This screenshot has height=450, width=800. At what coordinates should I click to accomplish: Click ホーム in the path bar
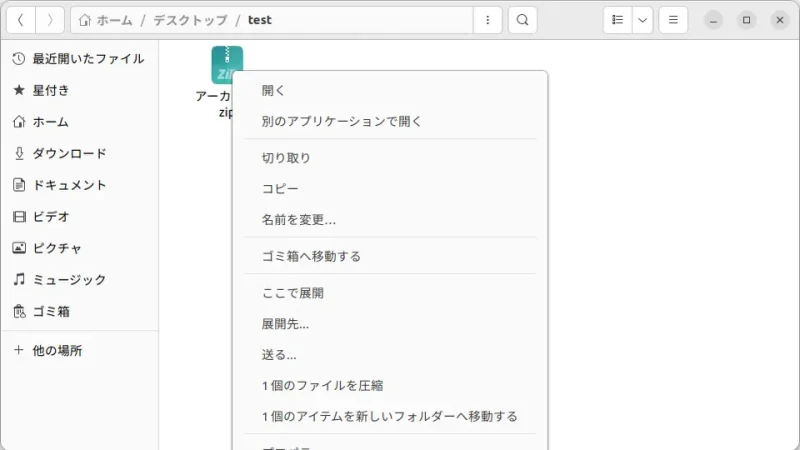pos(114,20)
